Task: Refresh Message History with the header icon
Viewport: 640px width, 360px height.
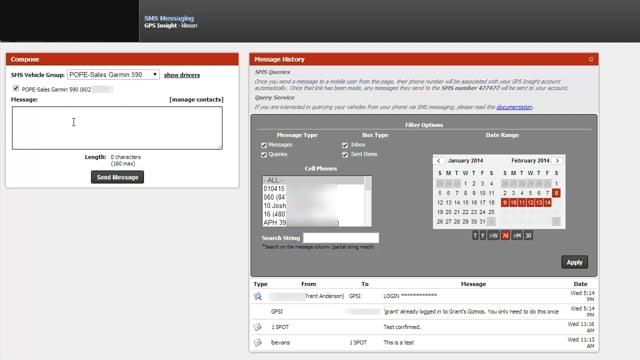Action: (591, 60)
